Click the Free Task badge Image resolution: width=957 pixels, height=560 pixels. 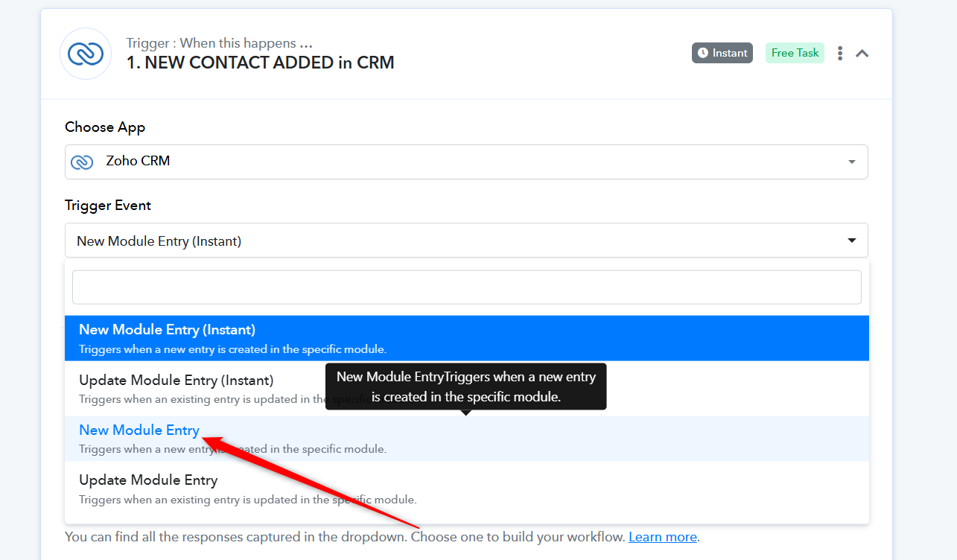pos(795,53)
